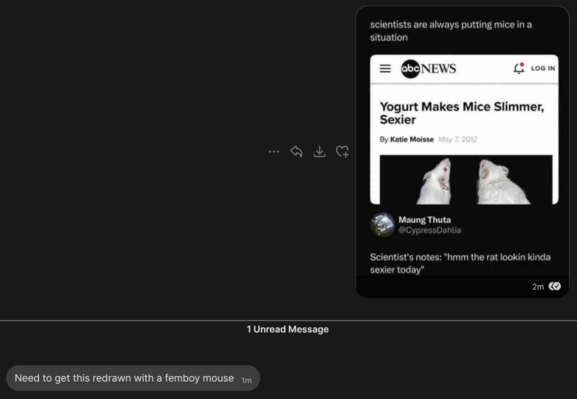
Task: Click the ABC News logo
Action: 428,68
